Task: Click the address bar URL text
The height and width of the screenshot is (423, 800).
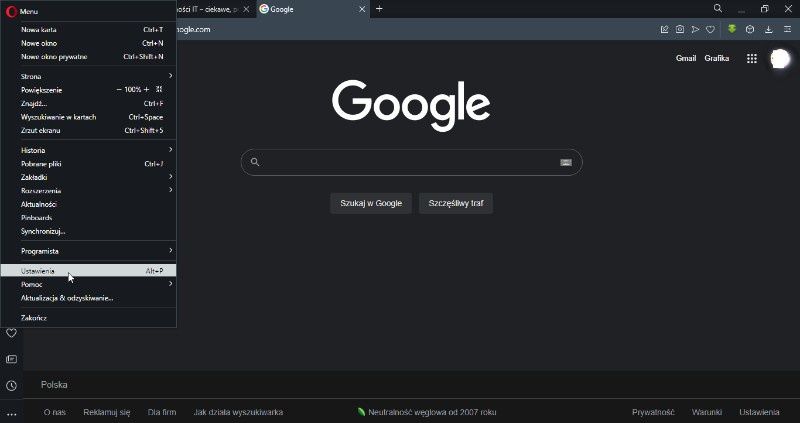Action: click(x=193, y=30)
